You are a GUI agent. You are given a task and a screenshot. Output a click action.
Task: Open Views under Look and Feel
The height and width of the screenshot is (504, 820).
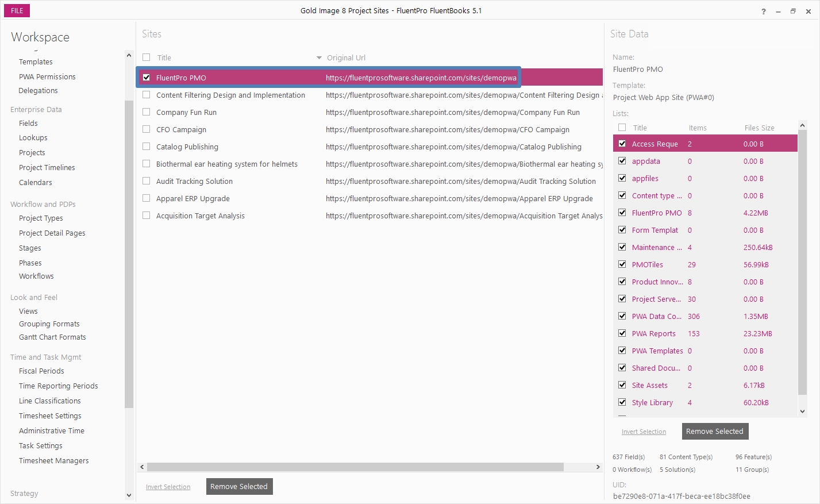(28, 311)
